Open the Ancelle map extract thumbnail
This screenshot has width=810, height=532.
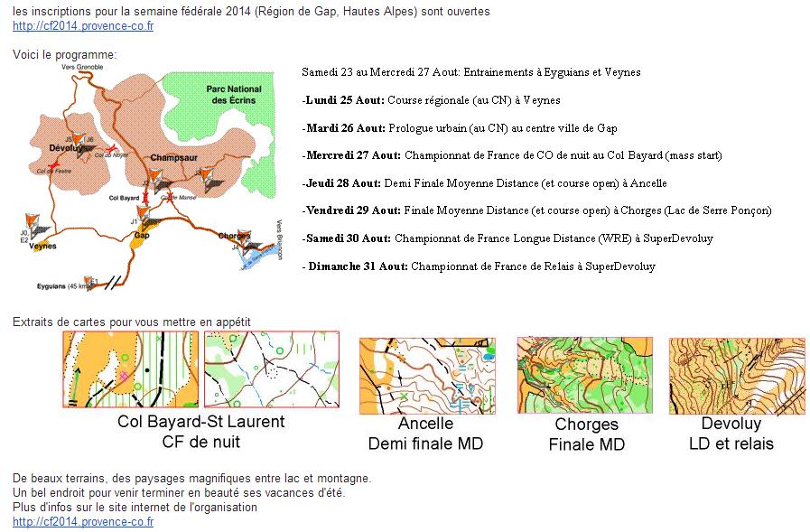pyautogui.click(x=427, y=375)
